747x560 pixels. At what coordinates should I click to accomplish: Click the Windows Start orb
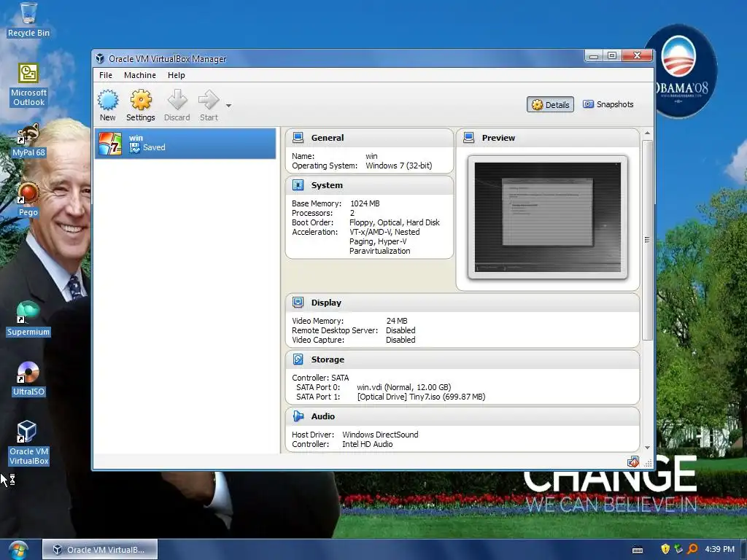point(18,550)
